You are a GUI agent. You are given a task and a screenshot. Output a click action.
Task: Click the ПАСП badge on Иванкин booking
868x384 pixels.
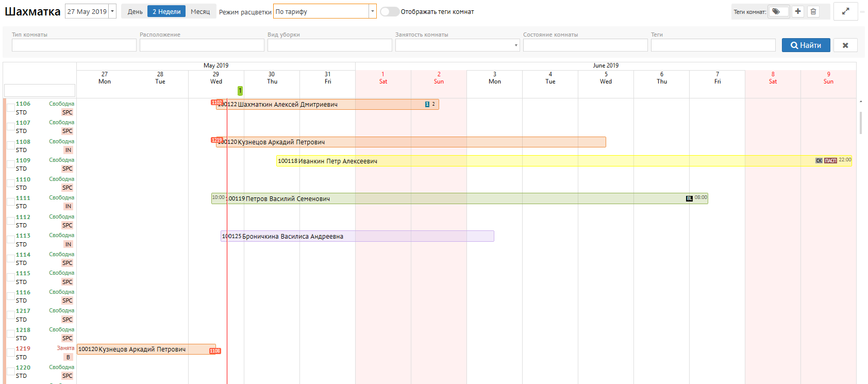tap(830, 161)
